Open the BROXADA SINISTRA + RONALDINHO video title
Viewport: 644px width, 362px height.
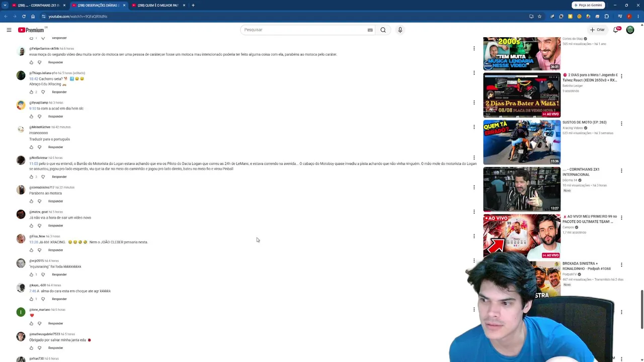(586, 266)
